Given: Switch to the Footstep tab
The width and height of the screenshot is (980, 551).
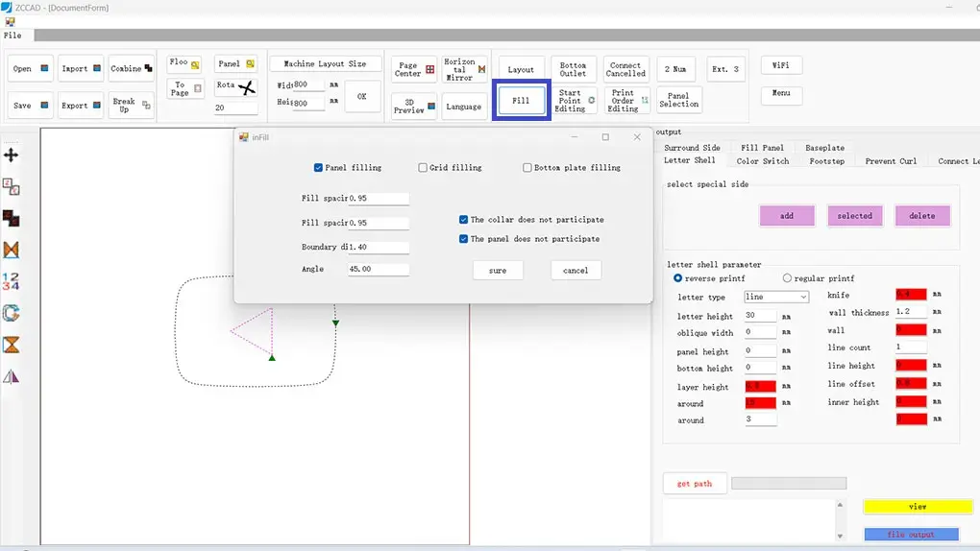Looking at the screenshot, I should pos(827,161).
